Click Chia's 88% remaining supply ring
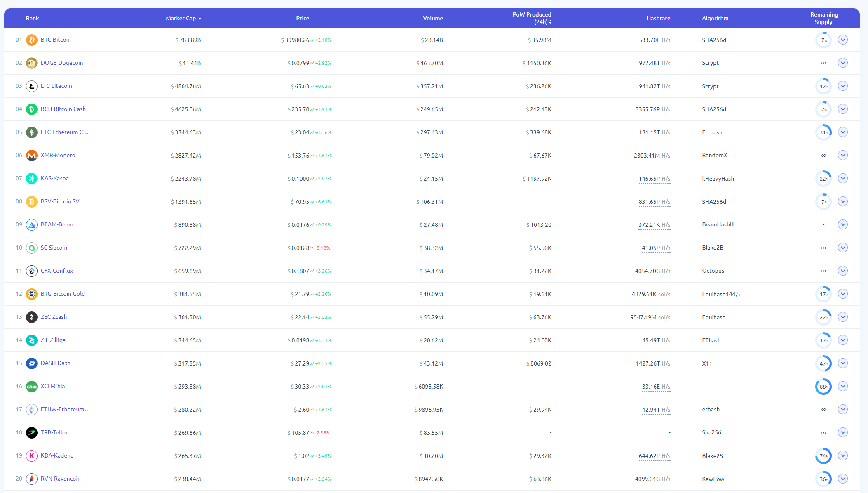868x493 pixels. pyautogui.click(x=823, y=387)
